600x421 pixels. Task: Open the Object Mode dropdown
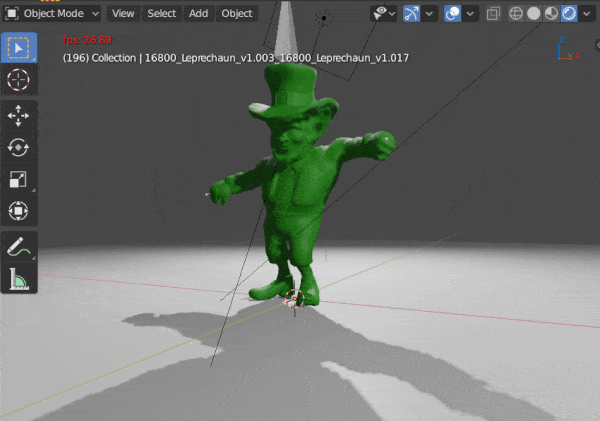tap(52, 14)
